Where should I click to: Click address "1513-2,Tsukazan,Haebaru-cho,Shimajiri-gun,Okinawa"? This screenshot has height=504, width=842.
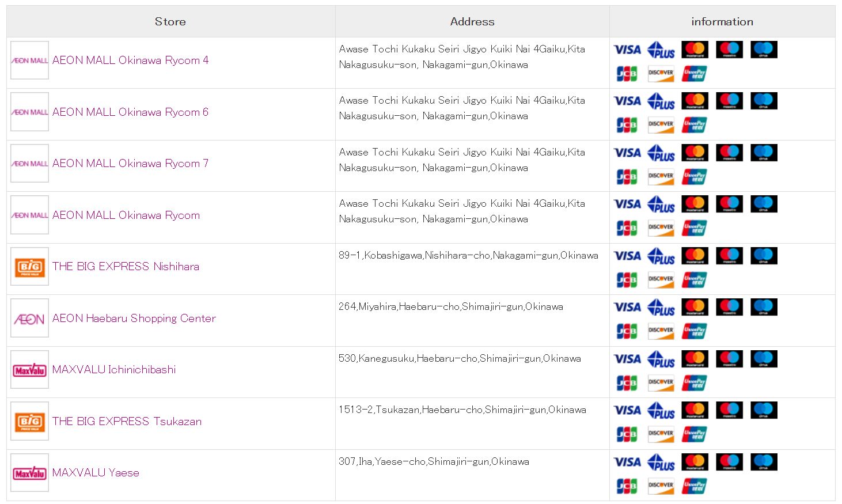point(462,410)
